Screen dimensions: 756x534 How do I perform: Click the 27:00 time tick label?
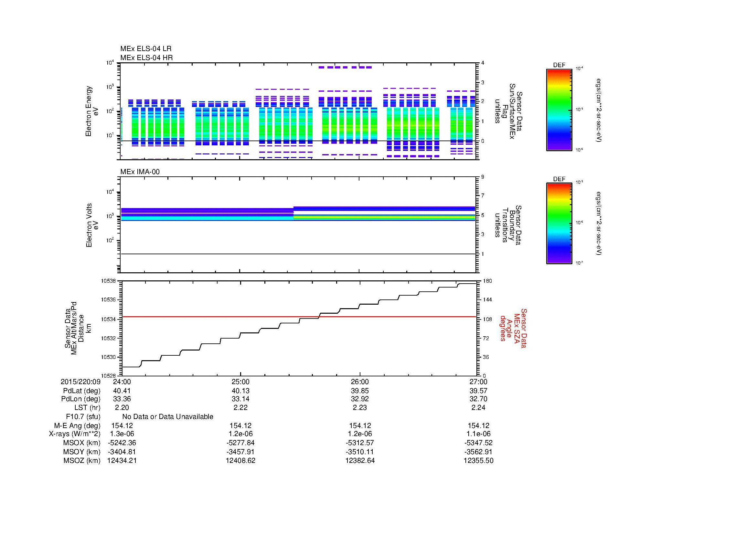pyautogui.click(x=478, y=382)
